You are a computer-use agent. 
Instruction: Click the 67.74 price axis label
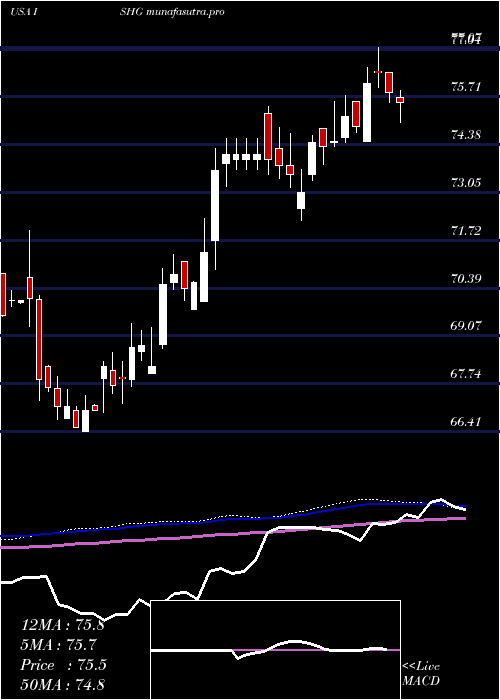pyautogui.click(x=466, y=374)
